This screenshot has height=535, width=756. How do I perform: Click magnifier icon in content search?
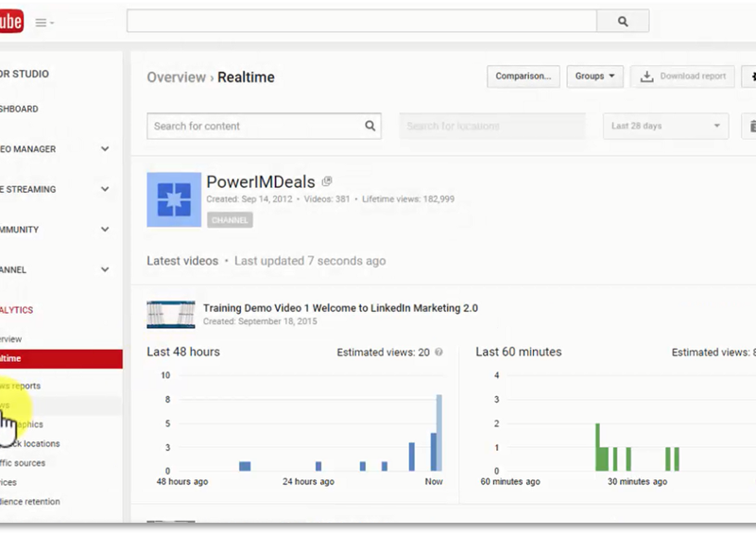[369, 126]
